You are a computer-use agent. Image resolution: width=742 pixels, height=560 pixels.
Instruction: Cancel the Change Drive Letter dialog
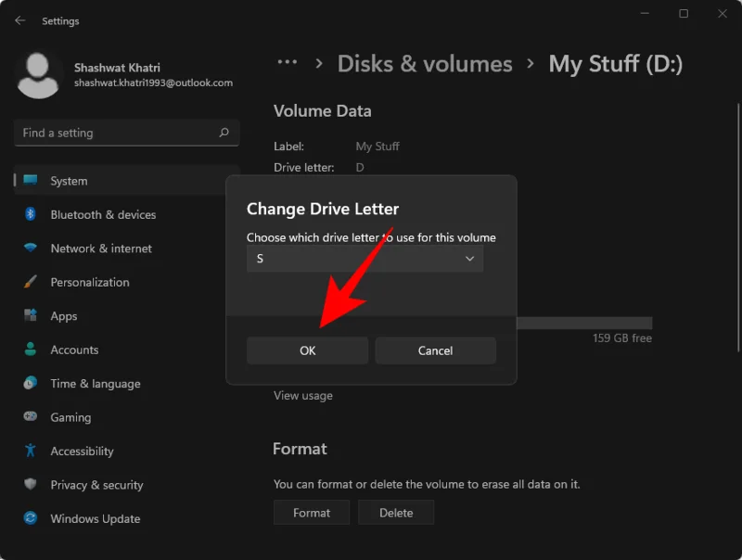[435, 350]
